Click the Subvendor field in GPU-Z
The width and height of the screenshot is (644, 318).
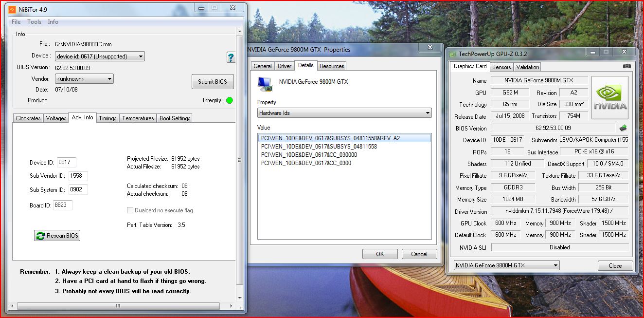594,140
